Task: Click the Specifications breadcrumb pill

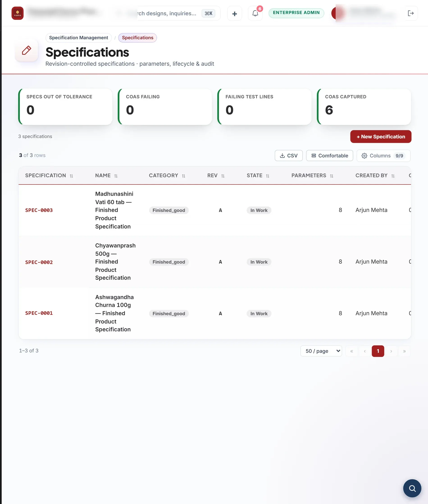Action: 138,38
